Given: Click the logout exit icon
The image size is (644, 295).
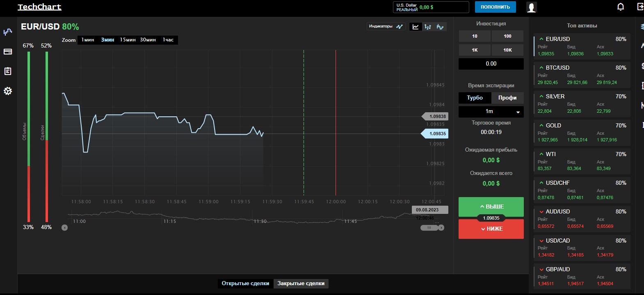Looking at the screenshot, I should (x=640, y=7).
